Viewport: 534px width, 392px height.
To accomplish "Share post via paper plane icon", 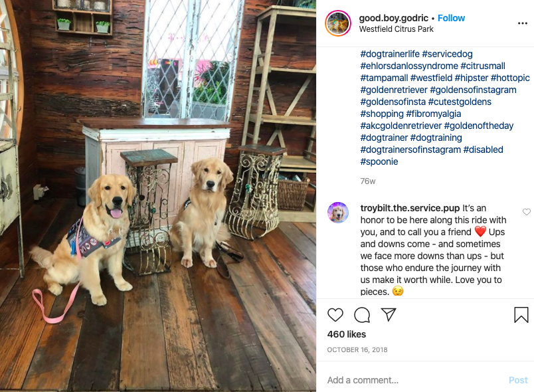I will (389, 315).
